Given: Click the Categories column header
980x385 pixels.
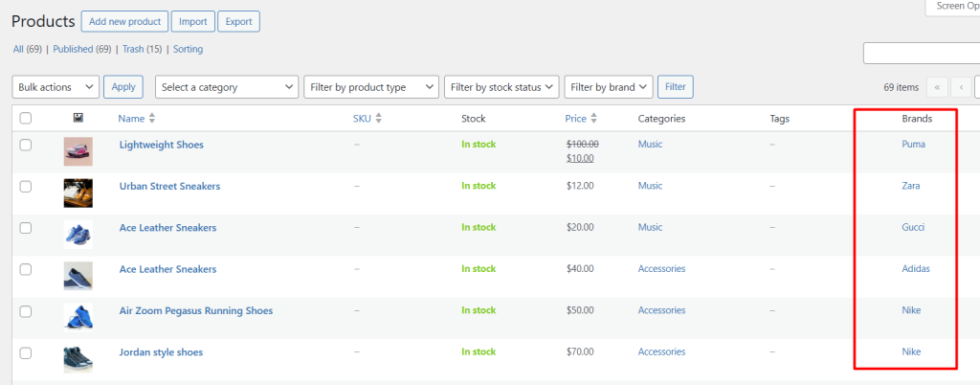Looking at the screenshot, I should point(662,118).
